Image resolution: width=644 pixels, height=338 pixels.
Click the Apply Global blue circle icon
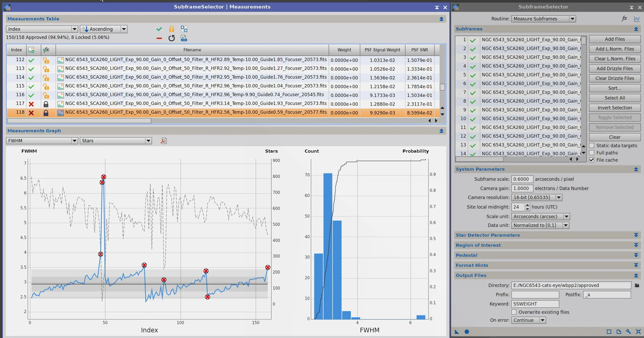[x=466, y=332]
